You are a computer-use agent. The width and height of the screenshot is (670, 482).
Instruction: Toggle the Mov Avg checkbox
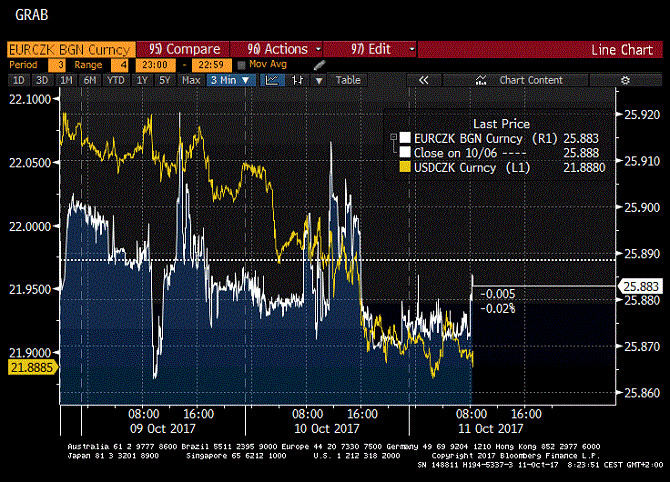[x=241, y=65]
